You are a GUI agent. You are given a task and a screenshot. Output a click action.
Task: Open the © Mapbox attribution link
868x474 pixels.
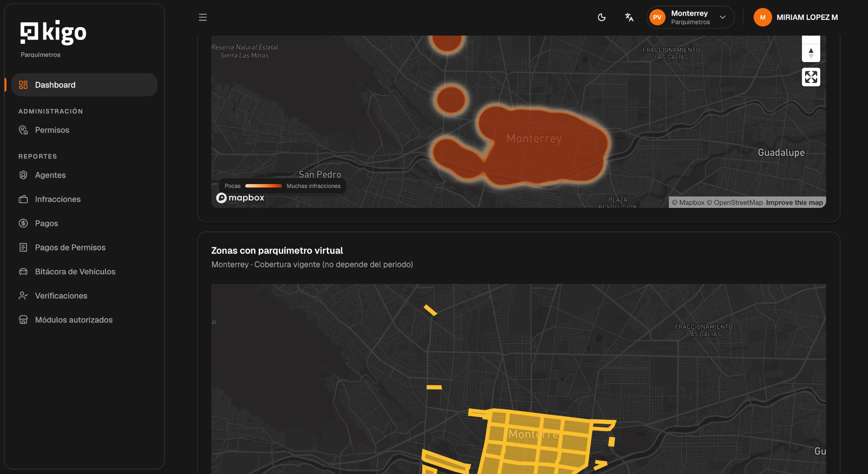pyautogui.click(x=688, y=202)
